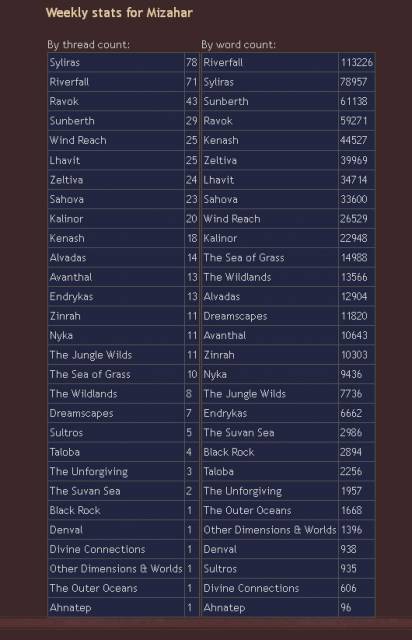Image resolution: width=412 pixels, height=640 pixels.
Task: Open Wind Reach in the thread count list
Action: click(78, 140)
